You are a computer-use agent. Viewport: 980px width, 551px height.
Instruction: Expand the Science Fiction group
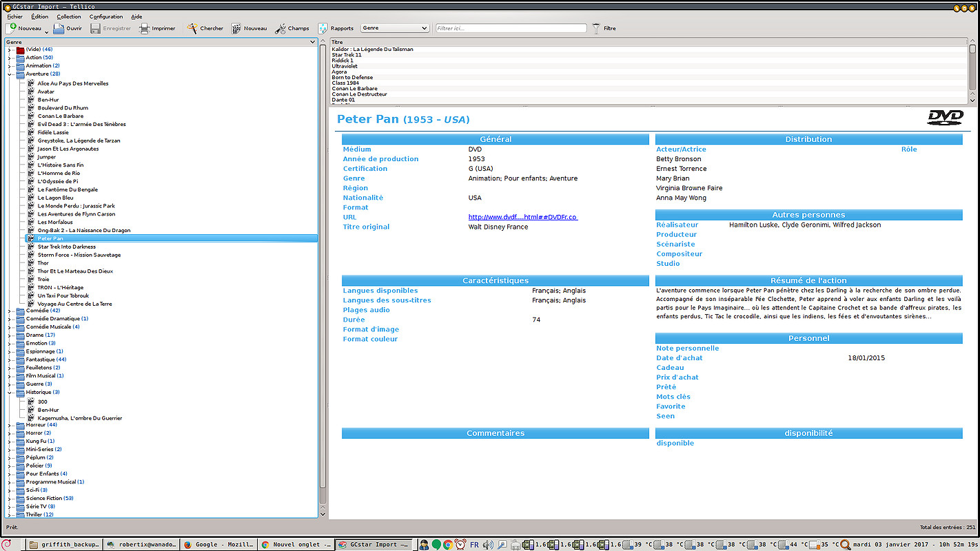click(10, 499)
